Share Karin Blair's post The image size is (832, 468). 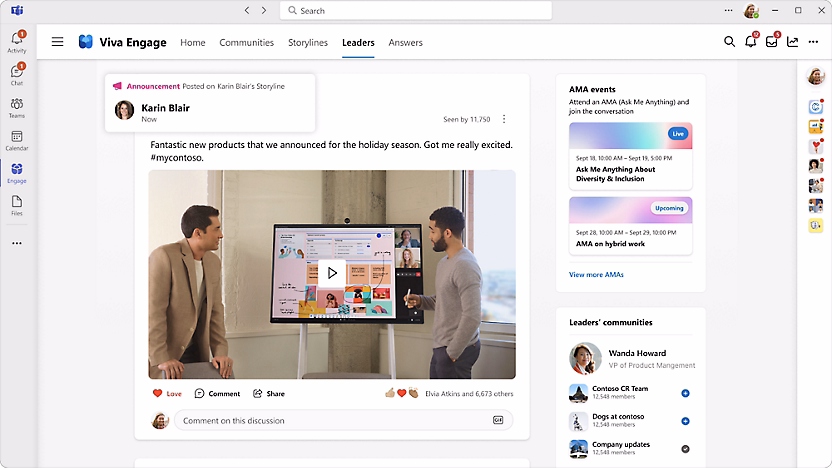(x=269, y=394)
